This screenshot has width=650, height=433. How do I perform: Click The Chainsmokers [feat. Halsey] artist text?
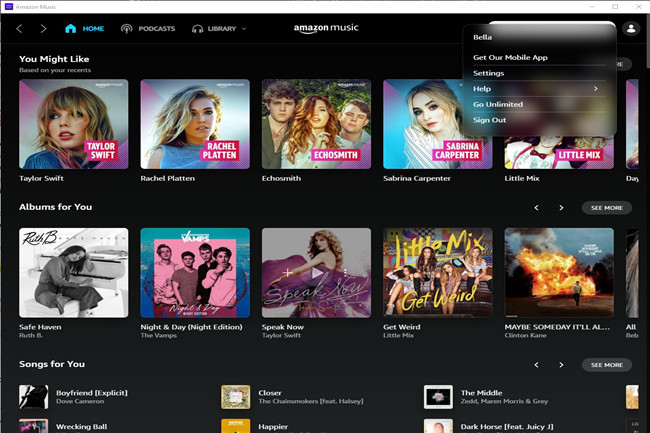[x=311, y=401]
